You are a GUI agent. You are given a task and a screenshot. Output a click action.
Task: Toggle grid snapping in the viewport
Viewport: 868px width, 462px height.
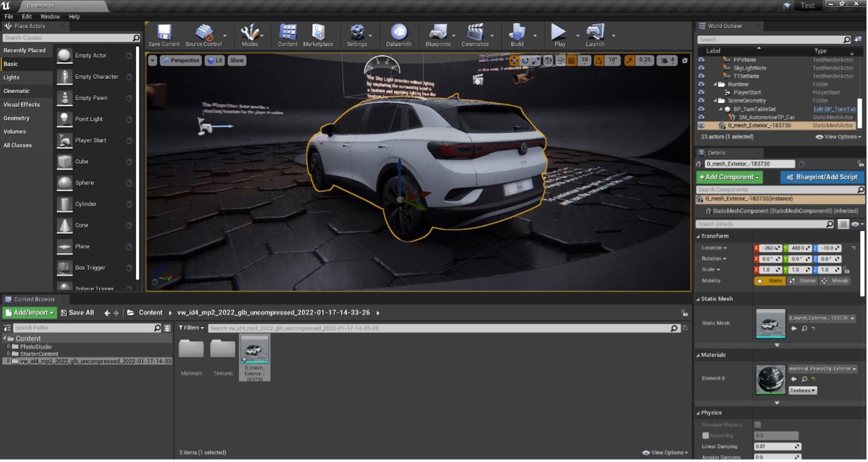(x=572, y=60)
